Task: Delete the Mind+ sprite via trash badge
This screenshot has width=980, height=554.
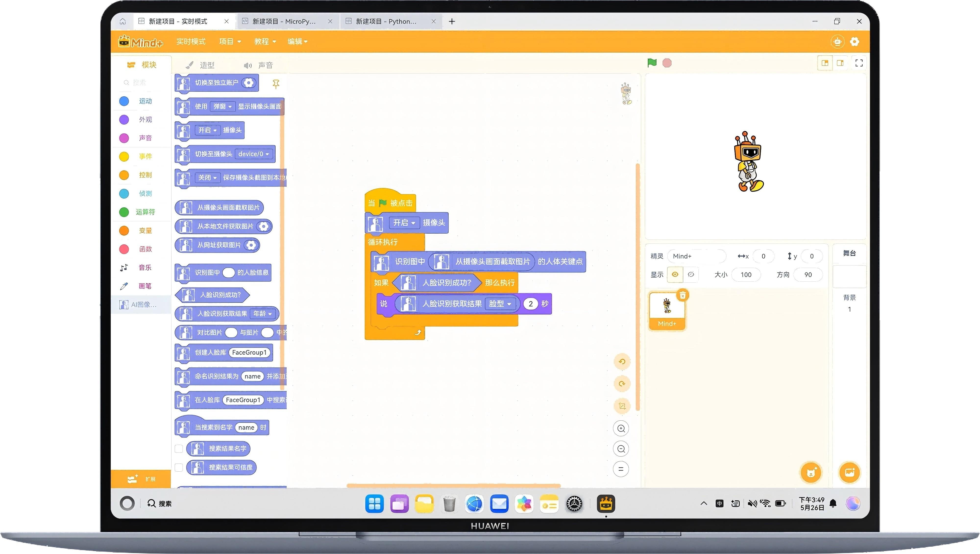Action: (683, 295)
